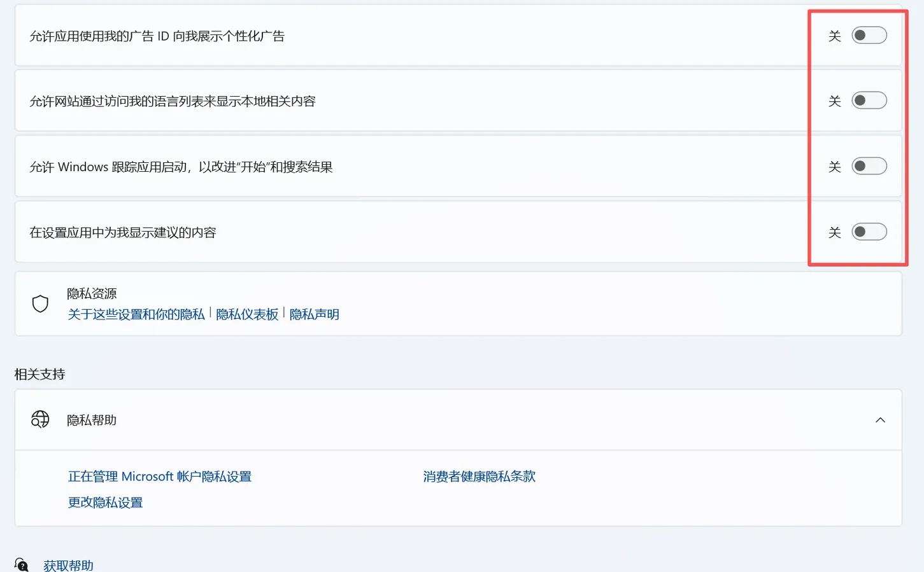Turn on language list access for websites
924x572 pixels.
(x=869, y=101)
